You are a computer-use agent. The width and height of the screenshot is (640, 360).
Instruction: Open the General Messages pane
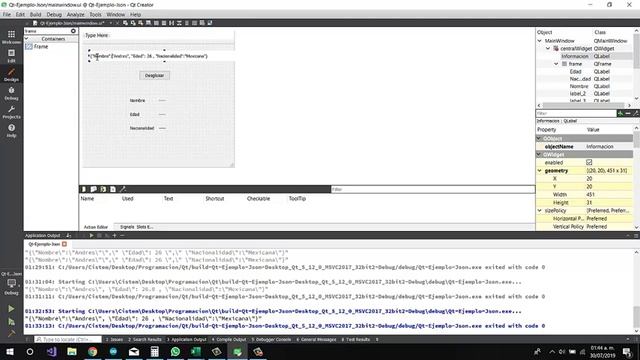316,340
